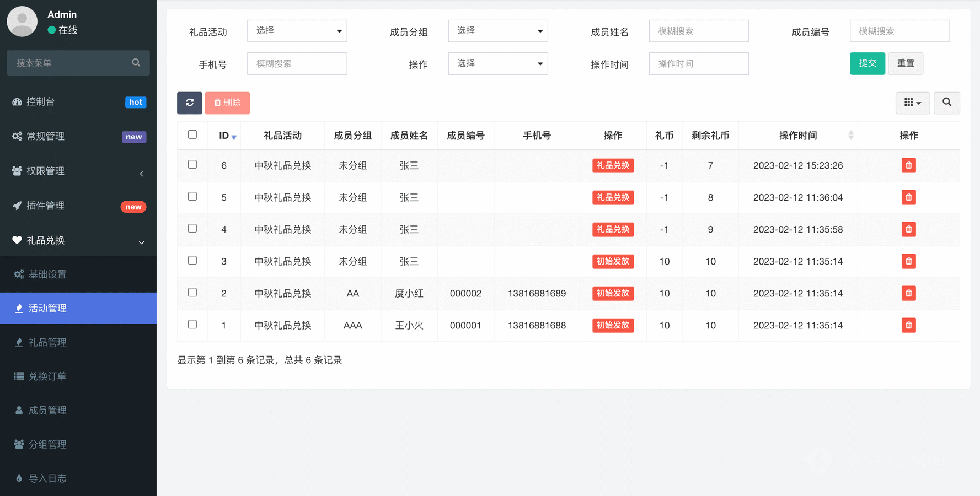Viewport: 980px width, 496px height.
Task: Open the 成员分组 filter dropdown
Action: (497, 31)
